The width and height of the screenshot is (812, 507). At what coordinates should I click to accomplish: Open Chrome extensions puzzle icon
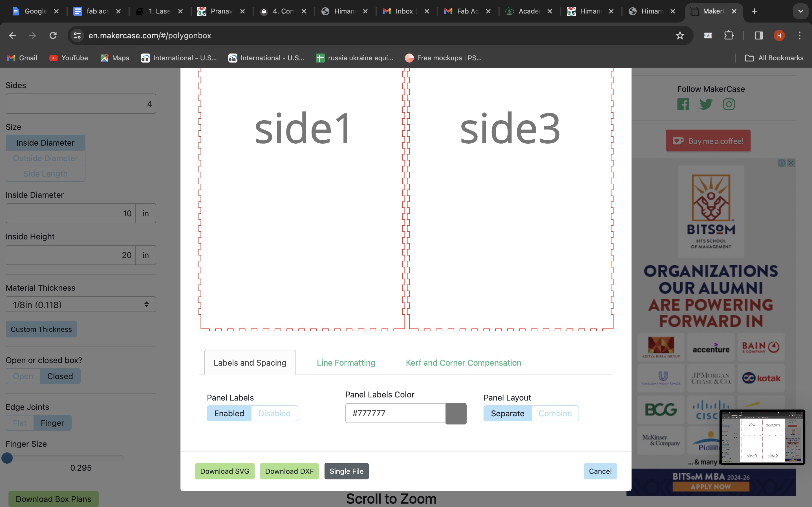click(729, 35)
